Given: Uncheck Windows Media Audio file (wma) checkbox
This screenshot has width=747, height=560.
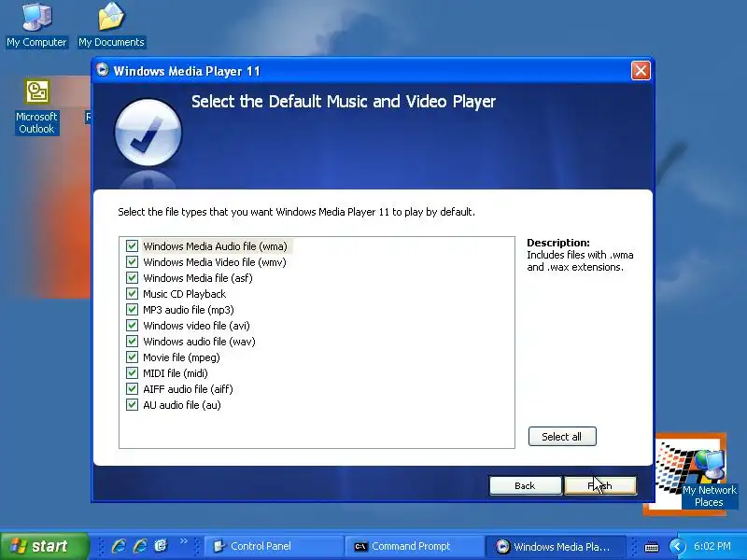Looking at the screenshot, I should (132, 246).
